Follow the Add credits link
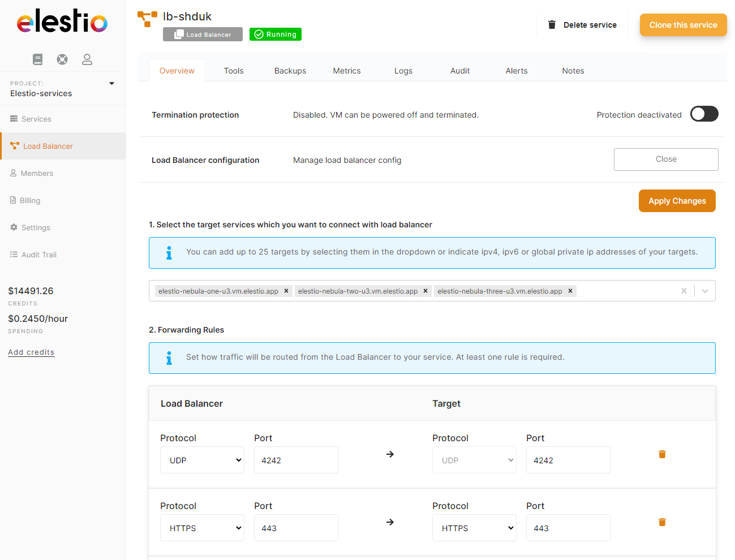This screenshot has width=735, height=560. (31, 352)
